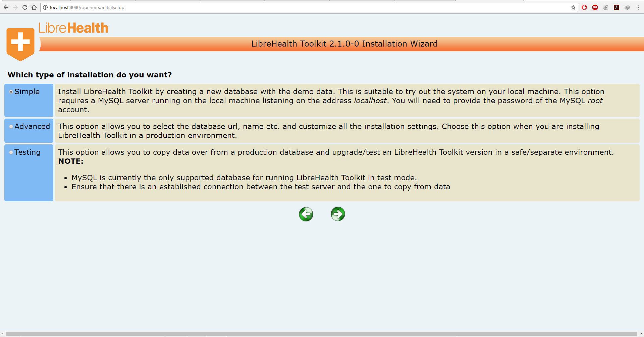Click the italic 'localhost' word in description
The width and height of the screenshot is (644, 337).
[x=370, y=100]
